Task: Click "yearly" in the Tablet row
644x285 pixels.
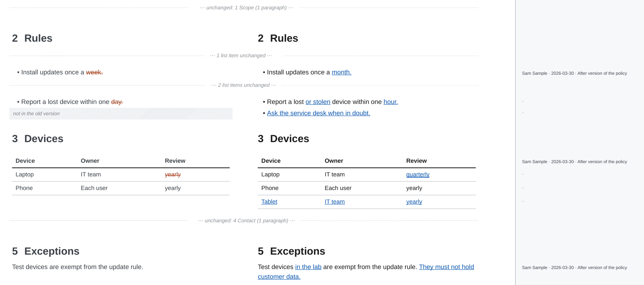Action: 414,202
